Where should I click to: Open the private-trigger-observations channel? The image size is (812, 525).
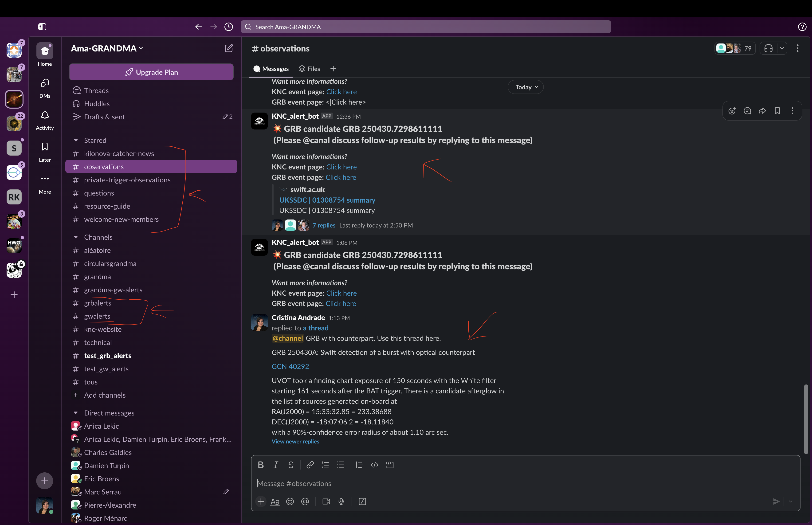(151, 180)
